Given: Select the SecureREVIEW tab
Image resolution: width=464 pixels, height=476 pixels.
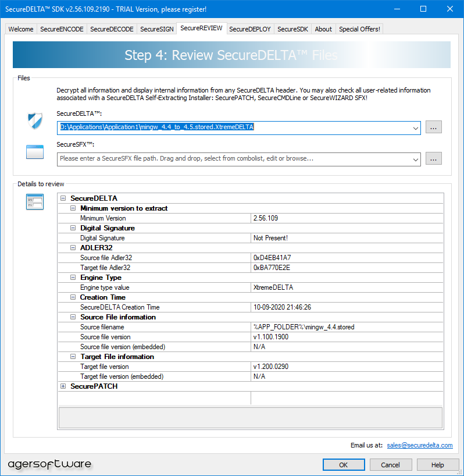Looking at the screenshot, I should point(201,29).
